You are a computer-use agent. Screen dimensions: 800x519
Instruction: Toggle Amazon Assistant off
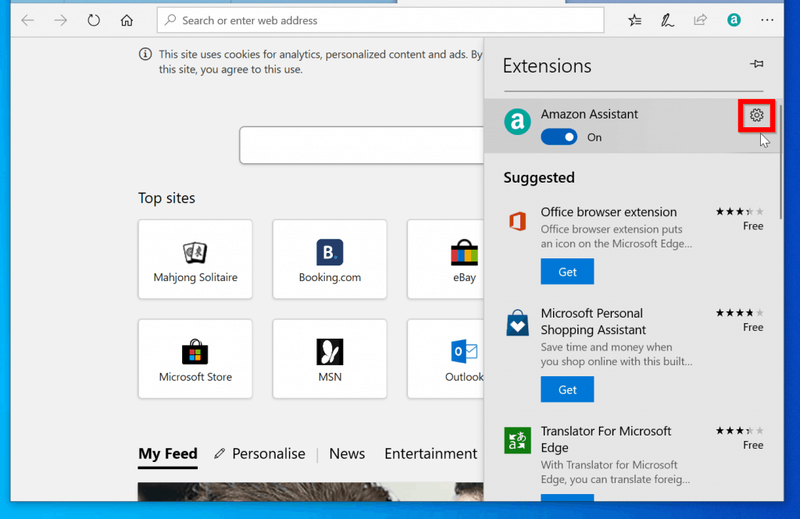pos(559,137)
